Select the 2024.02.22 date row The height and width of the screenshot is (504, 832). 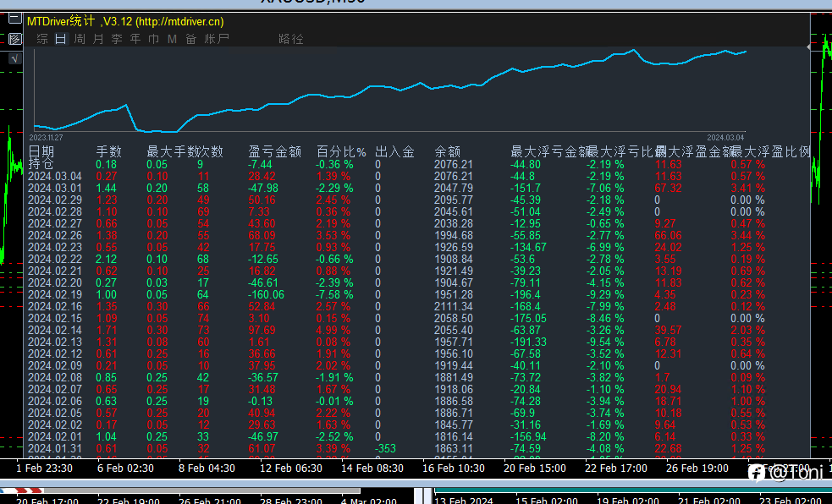pos(55,259)
